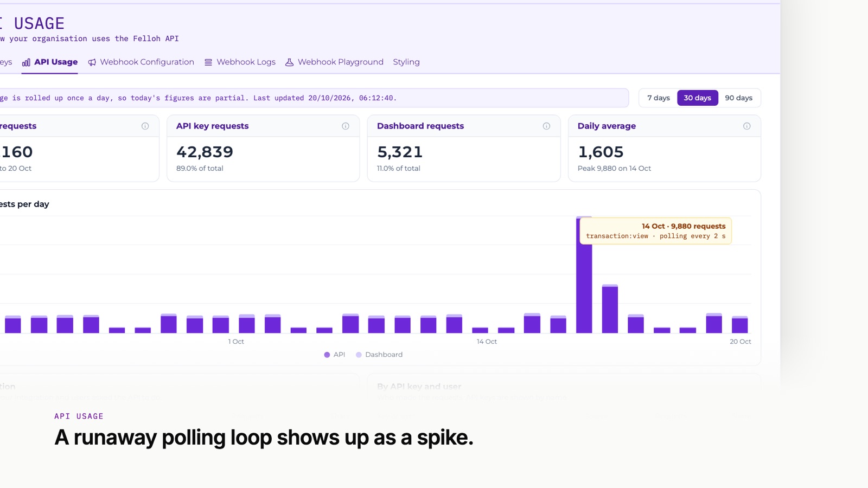Click the 11.0% of total text
Screen dimensions: 868x488
pyautogui.click(x=399, y=169)
